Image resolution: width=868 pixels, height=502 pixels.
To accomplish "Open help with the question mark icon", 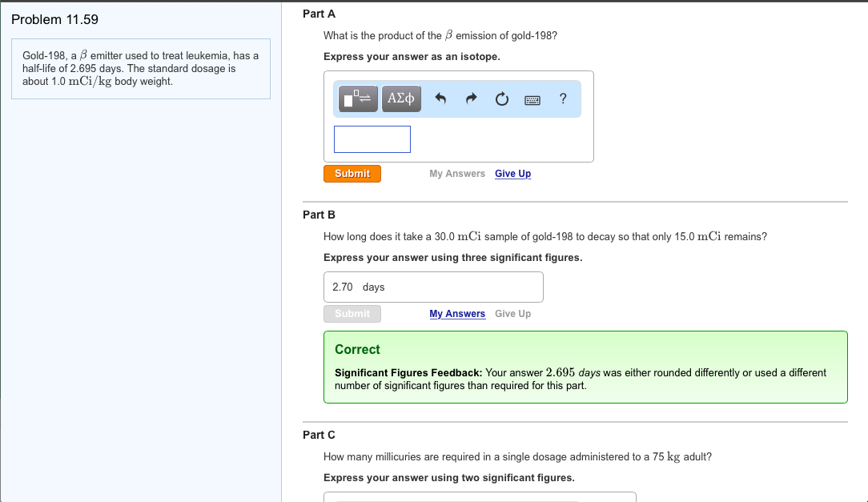I will click(563, 98).
